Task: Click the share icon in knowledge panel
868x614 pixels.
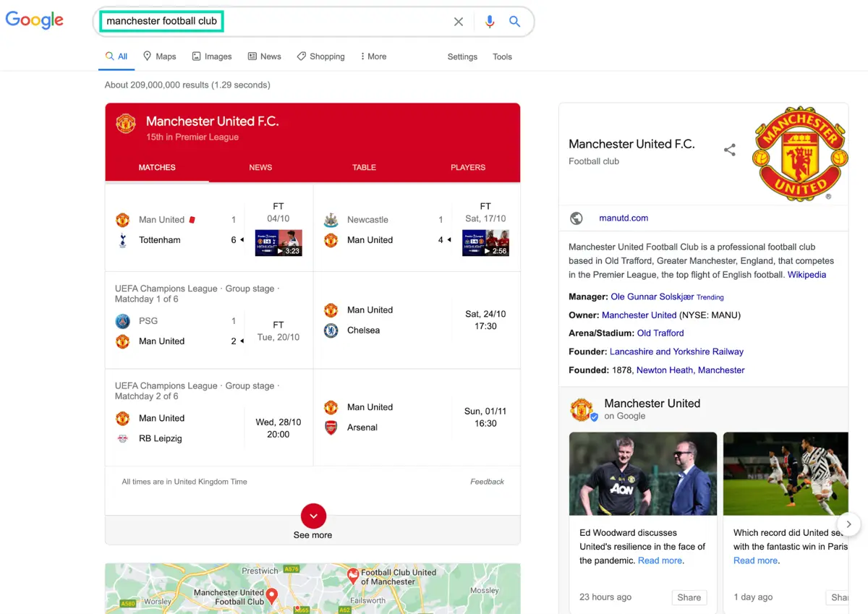Action: click(x=730, y=150)
